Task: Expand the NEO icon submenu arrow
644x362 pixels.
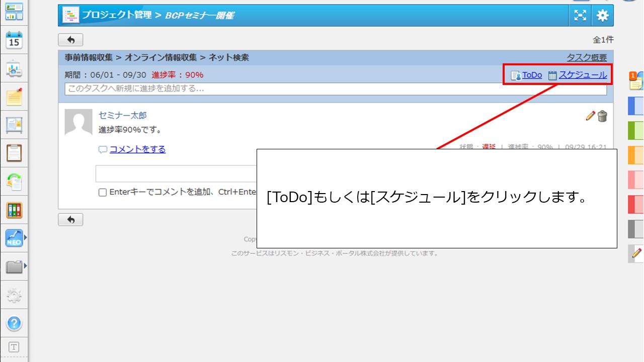Action: [25, 237]
